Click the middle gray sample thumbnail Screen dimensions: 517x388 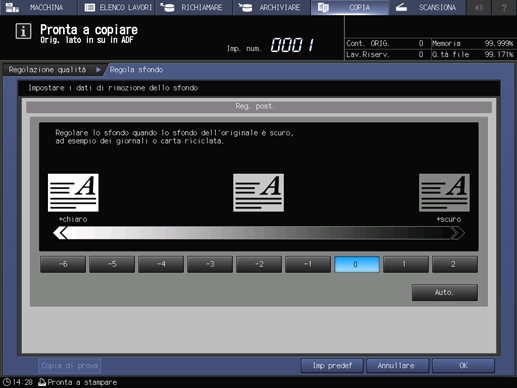[x=258, y=192]
